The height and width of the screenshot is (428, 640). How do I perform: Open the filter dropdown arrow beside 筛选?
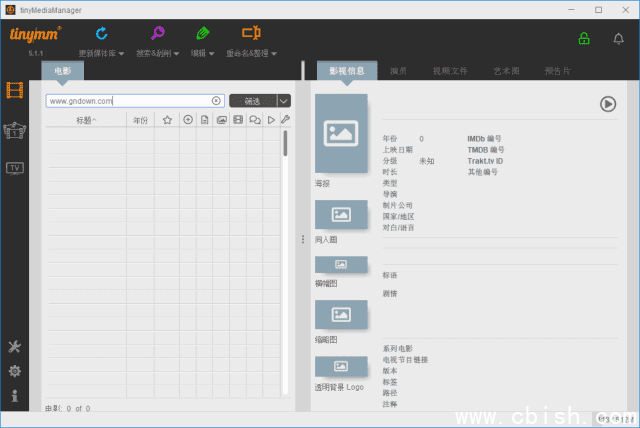[284, 101]
